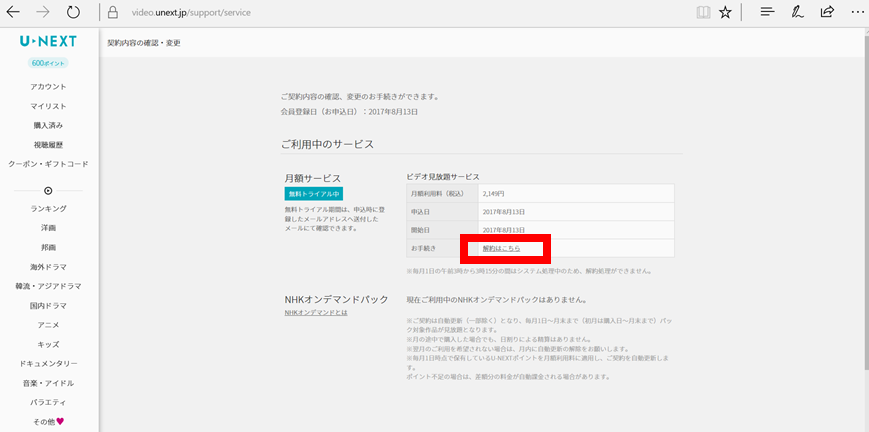The image size is (869, 432).
Task: Click the 2,149円 monthly fee value
Action: click(494, 194)
